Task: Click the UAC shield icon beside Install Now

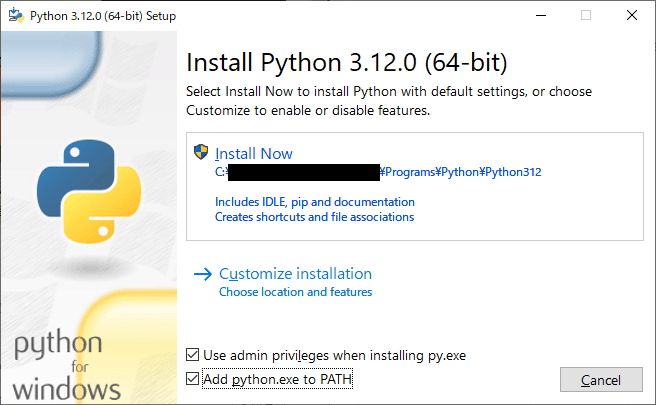Action: [201, 152]
